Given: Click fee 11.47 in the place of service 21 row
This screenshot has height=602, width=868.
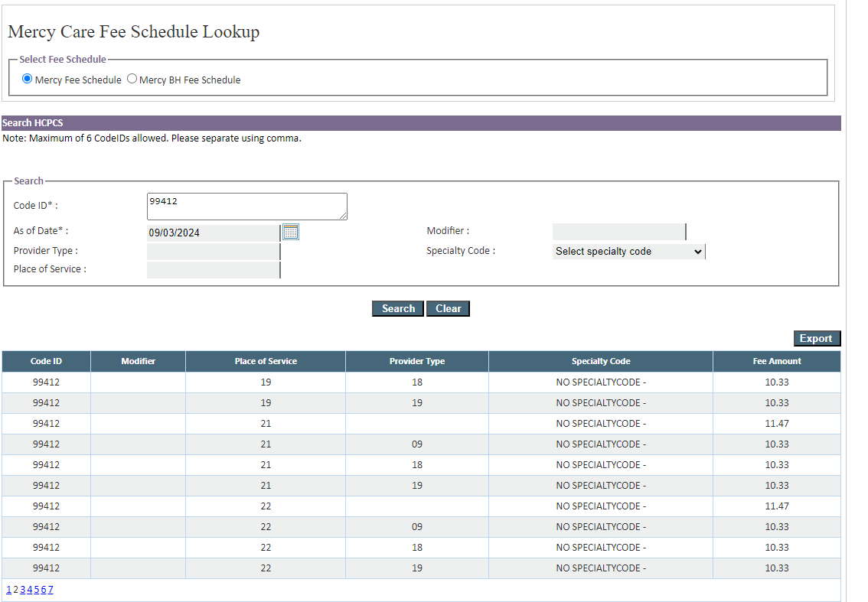Looking at the screenshot, I should click(777, 424).
